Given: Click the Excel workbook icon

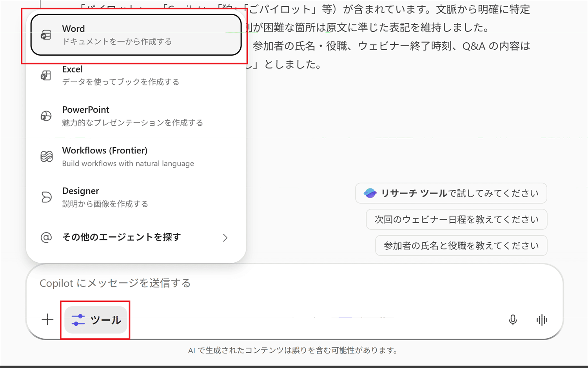Looking at the screenshot, I should (x=46, y=75).
